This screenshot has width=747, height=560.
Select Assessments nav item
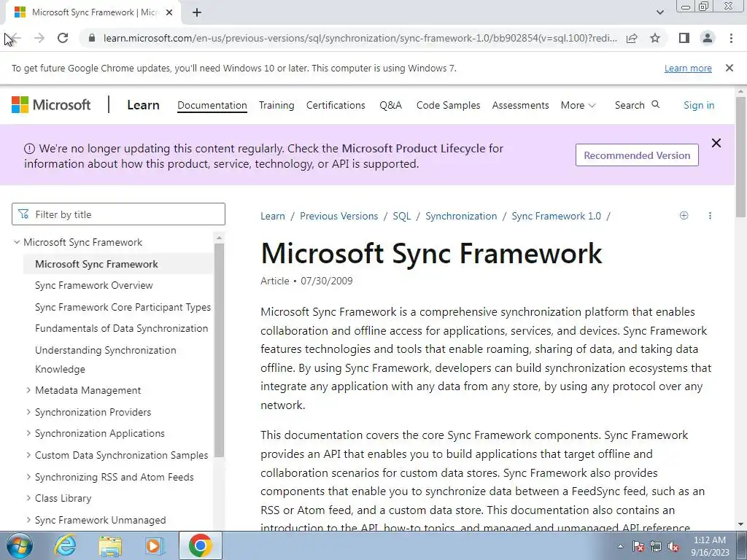[x=520, y=105]
